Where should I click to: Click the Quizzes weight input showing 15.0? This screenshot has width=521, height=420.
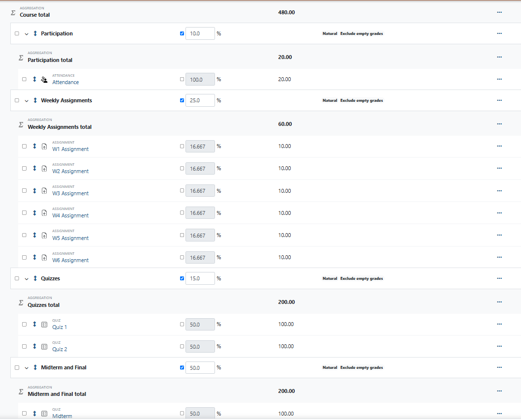click(200, 278)
